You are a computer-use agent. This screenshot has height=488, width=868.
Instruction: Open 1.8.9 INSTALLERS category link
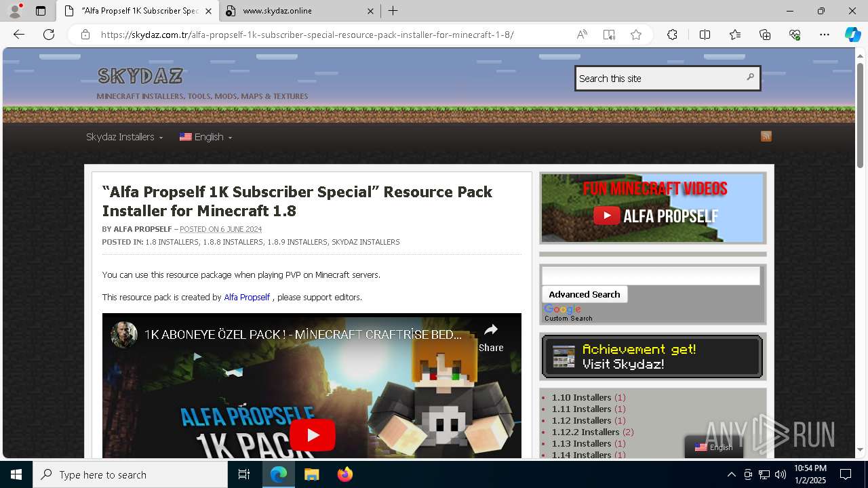(297, 242)
